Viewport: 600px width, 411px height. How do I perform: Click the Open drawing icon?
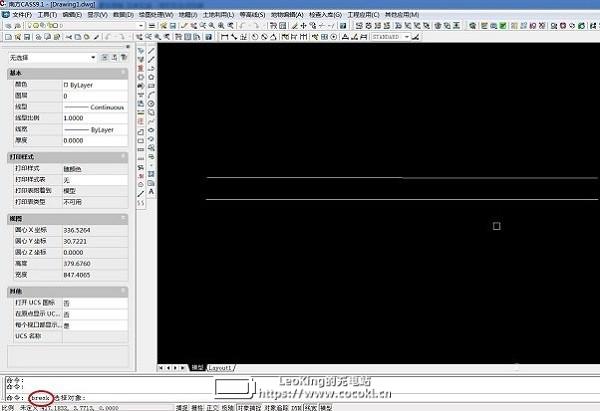click(18, 37)
